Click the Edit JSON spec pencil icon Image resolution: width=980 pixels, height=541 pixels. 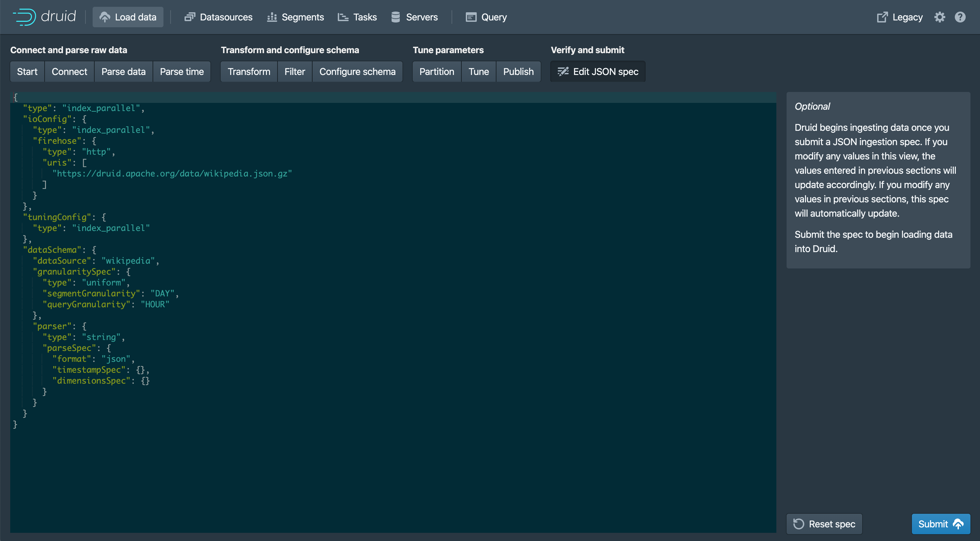pyautogui.click(x=563, y=72)
